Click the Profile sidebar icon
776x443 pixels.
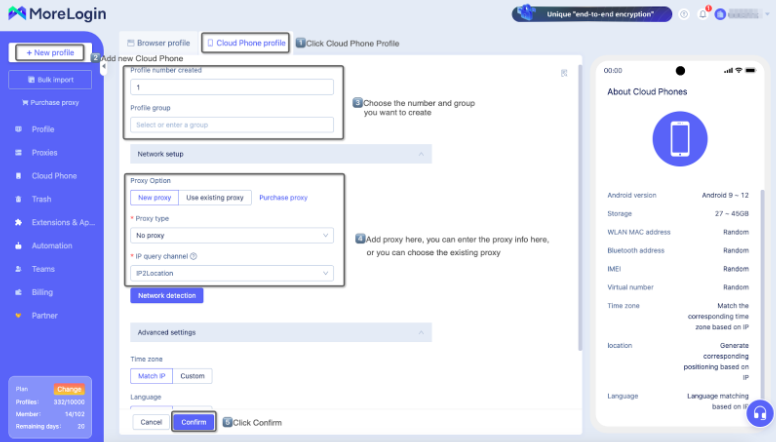tap(18, 129)
